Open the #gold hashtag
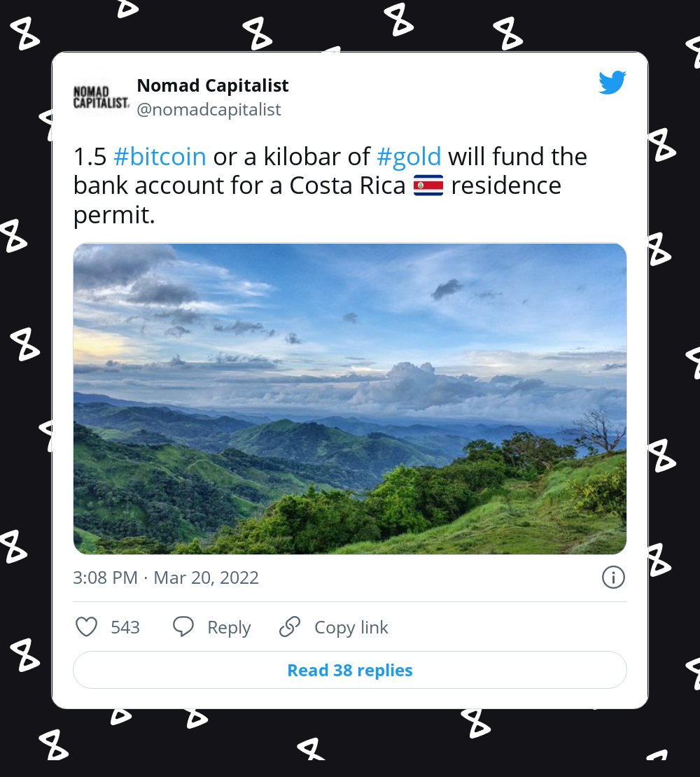Screen dimensions: 700x777 409,156
